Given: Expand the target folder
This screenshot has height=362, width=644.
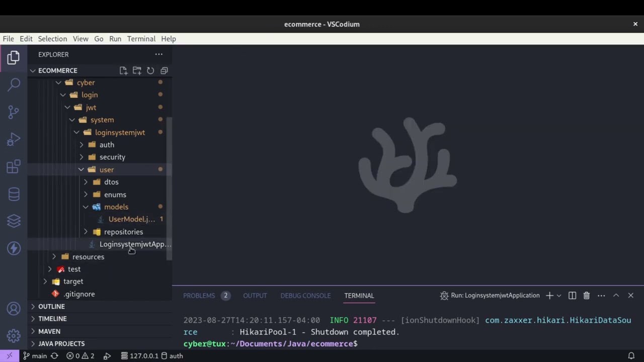Looking at the screenshot, I should [x=100, y=282].
